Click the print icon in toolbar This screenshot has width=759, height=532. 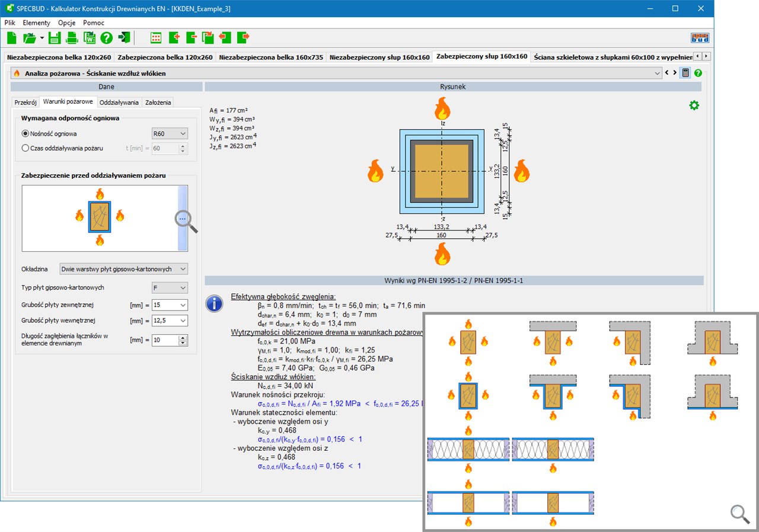[72, 38]
